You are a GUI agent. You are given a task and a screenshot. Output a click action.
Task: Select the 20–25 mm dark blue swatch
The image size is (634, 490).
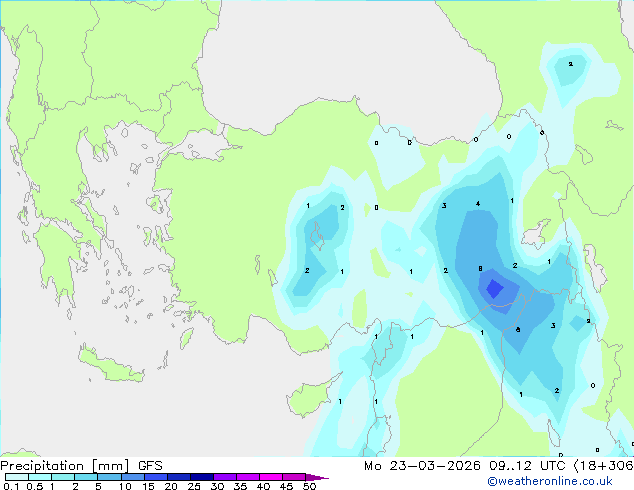[x=179, y=477]
